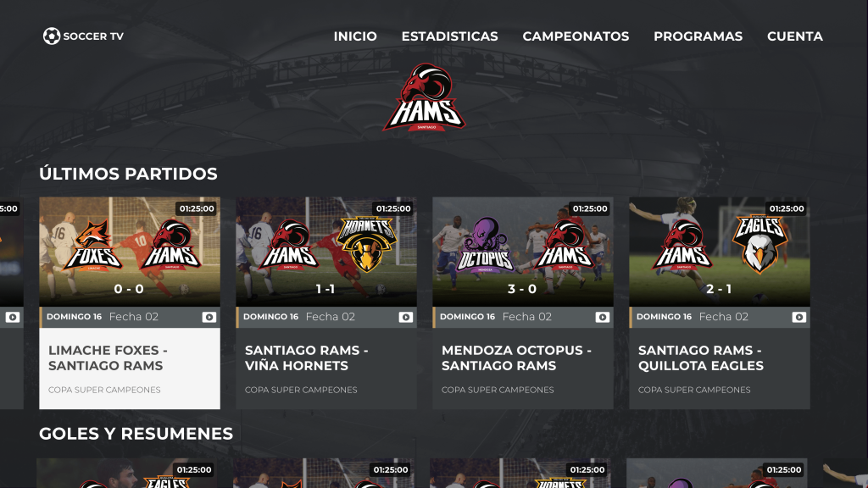Click the play icon on Mendoza Octopus card

(x=603, y=317)
